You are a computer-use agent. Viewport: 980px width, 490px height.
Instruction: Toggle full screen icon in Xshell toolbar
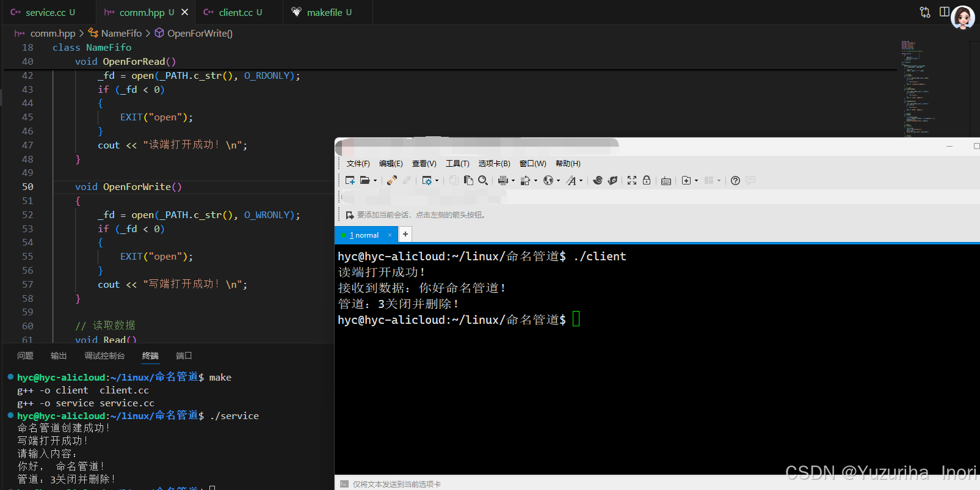click(632, 180)
